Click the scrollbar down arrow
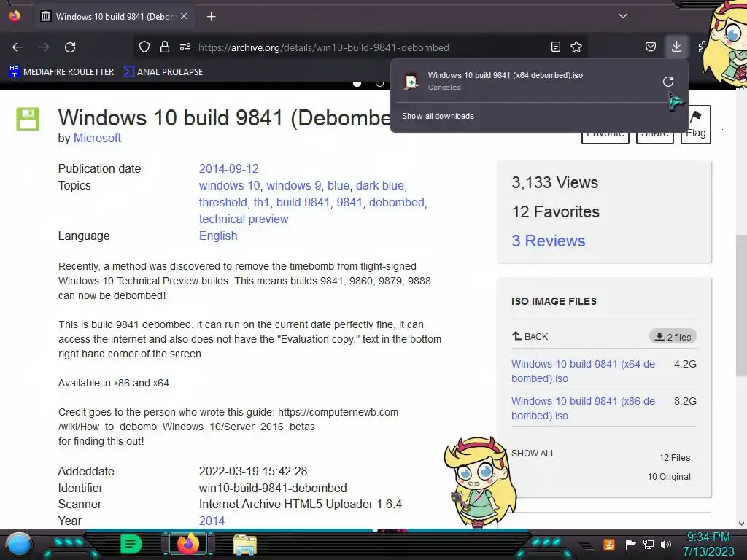This screenshot has height=560, width=747. 741,524
